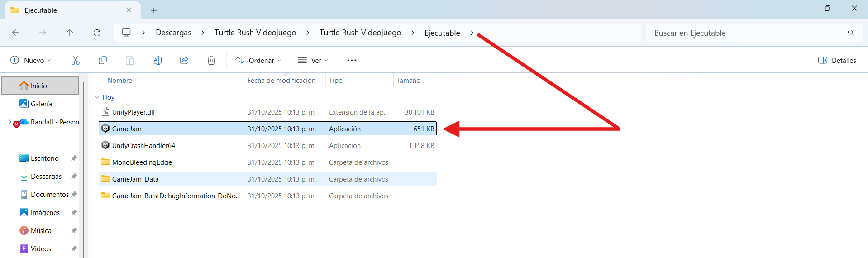Close the Ejecutable tab
The image size is (868, 258).
tap(129, 10)
